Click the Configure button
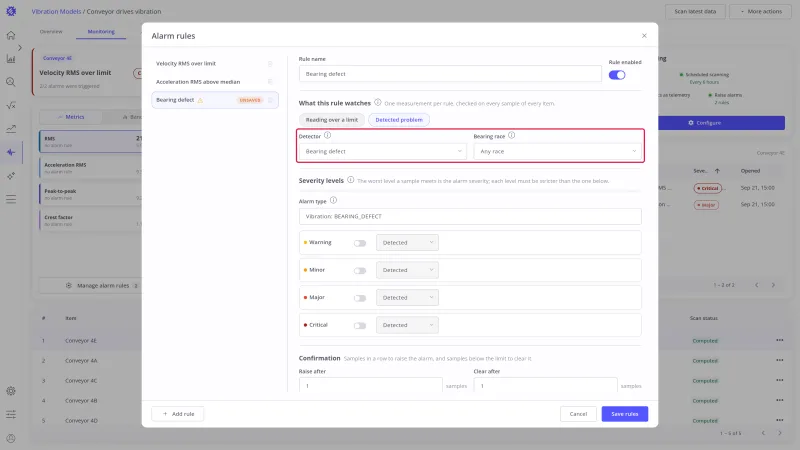Viewport: 800px width, 450px height. [x=721, y=123]
